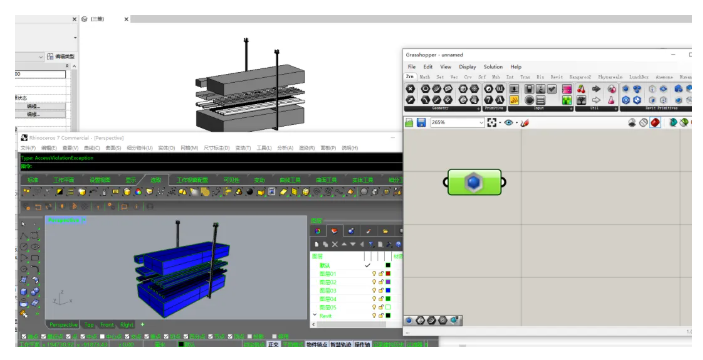703x360 pixels.
Task: Click the tree icon in Util panel
Action: 581,100
